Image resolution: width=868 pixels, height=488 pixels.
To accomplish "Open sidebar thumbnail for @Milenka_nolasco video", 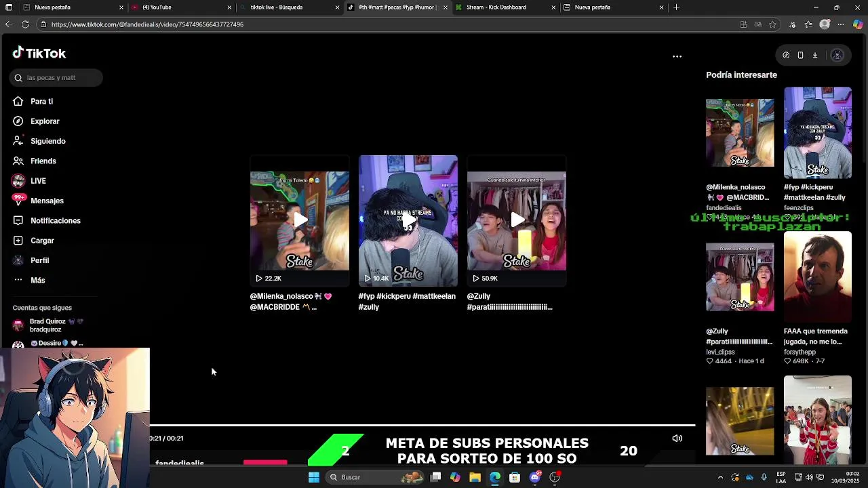I will (740, 133).
